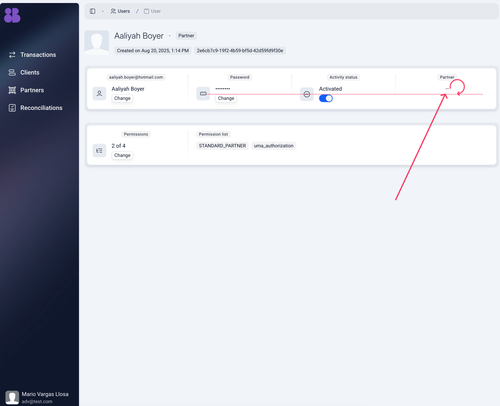This screenshot has height=406, width=500.
Task: Click the activity status icon
Action: tap(307, 94)
